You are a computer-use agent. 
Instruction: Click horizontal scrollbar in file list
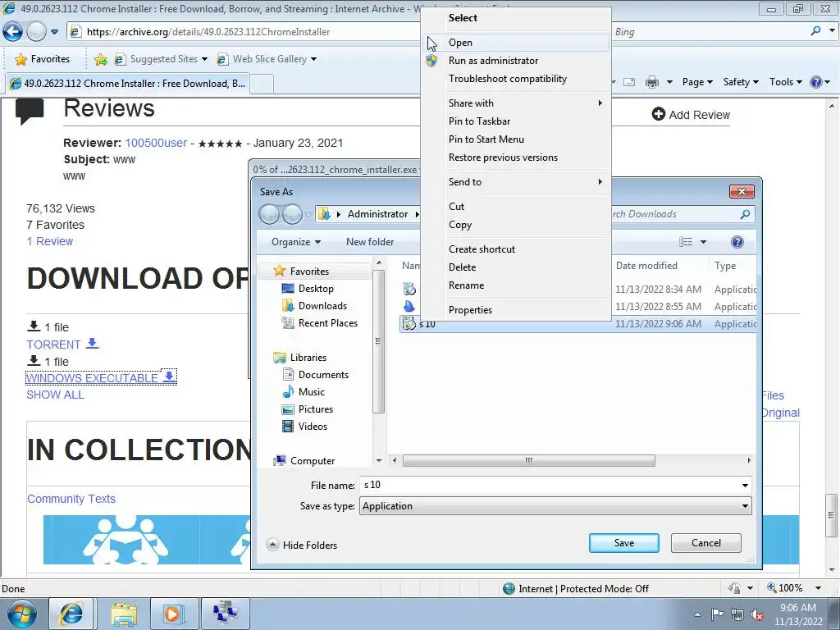[528, 461]
